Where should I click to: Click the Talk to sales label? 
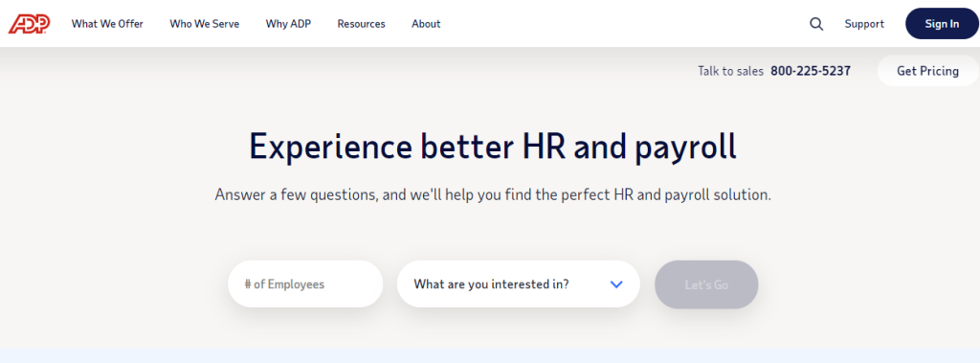click(730, 71)
